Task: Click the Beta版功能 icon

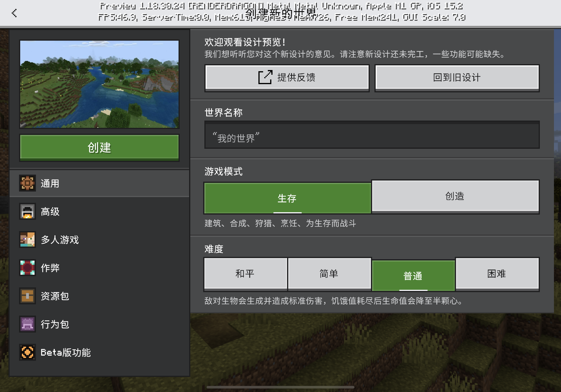Action: (x=27, y=353)
